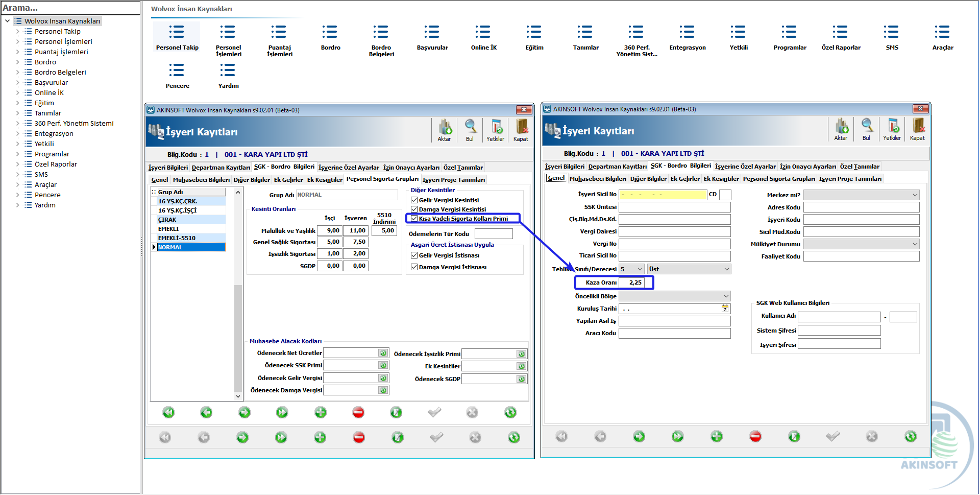Click Kaza Oranı input field
Screen dimensions: 980x495
coord(632,282)
